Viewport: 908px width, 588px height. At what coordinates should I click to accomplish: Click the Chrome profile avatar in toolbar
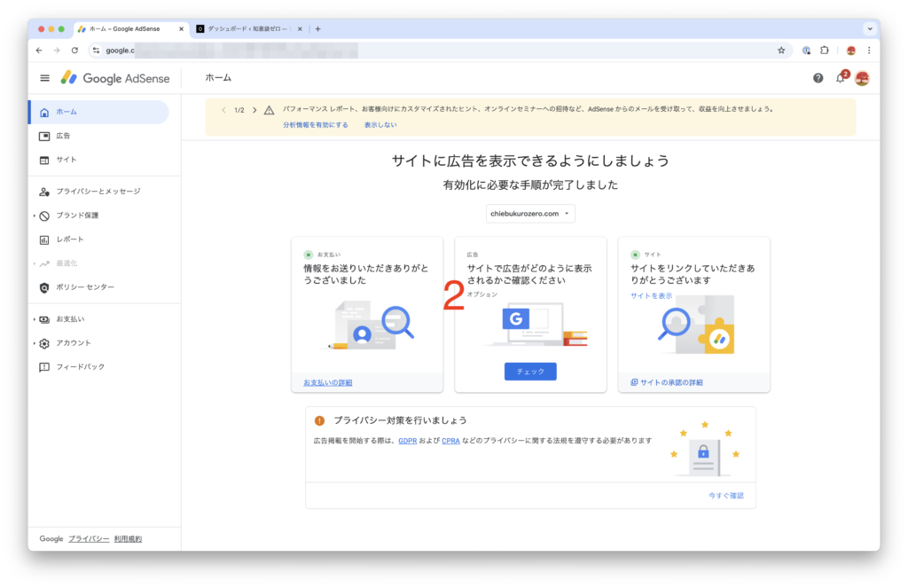tap(850, 51)
